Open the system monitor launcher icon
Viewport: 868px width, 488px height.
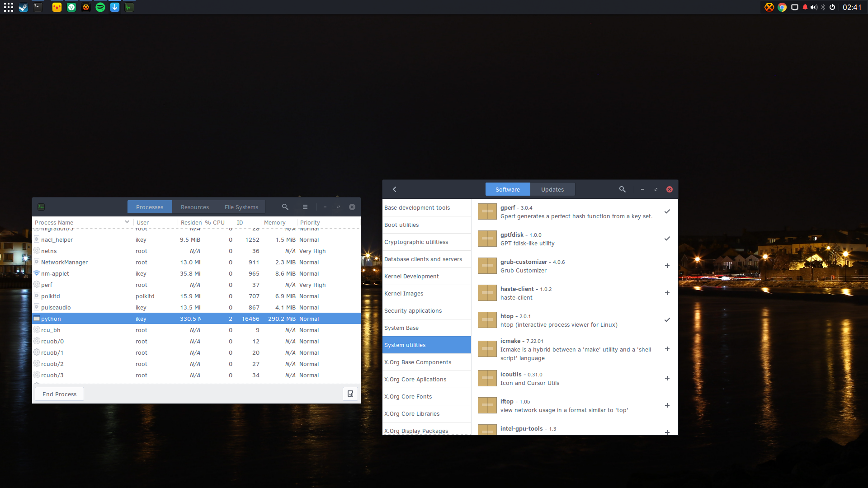(129, 7)
